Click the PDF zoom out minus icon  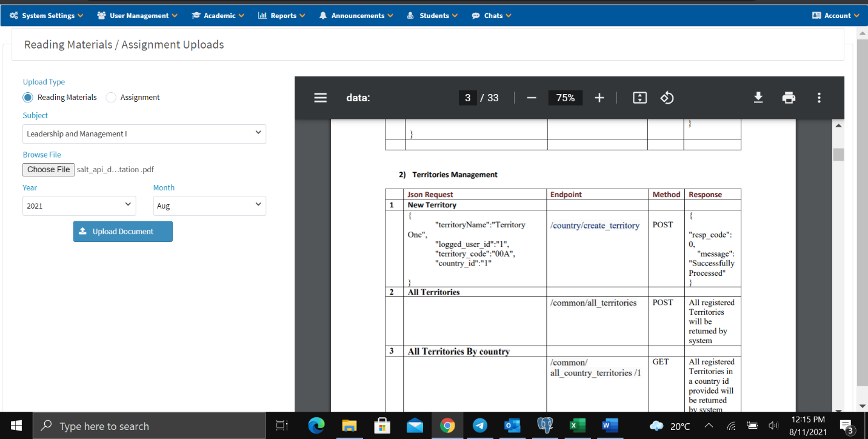(x=532, y=98)
